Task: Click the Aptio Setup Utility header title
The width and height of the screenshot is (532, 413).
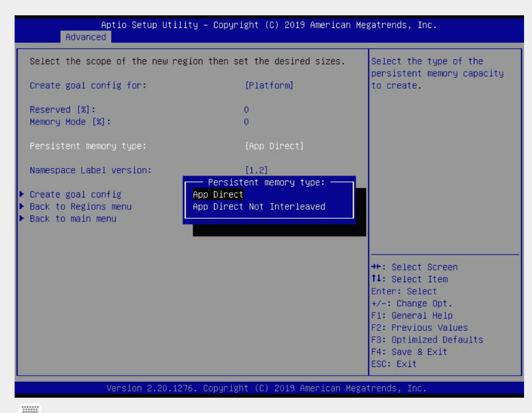Action: click(268, 24)
